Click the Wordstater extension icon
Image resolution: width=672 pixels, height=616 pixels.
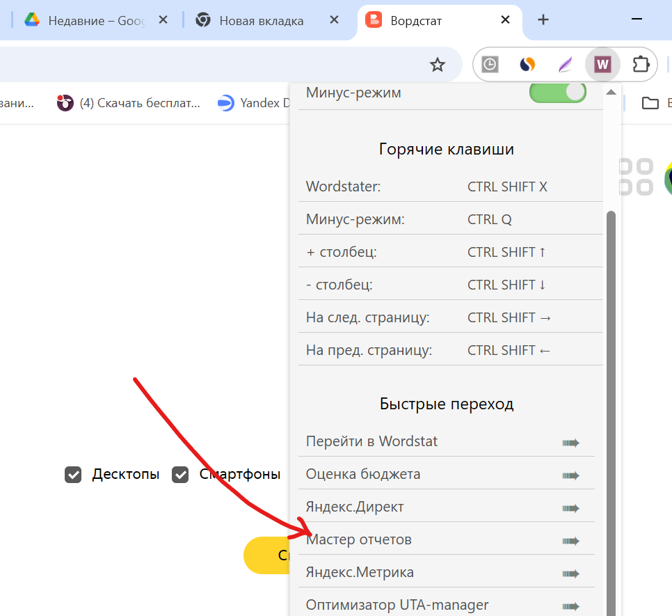coord(602,65)
